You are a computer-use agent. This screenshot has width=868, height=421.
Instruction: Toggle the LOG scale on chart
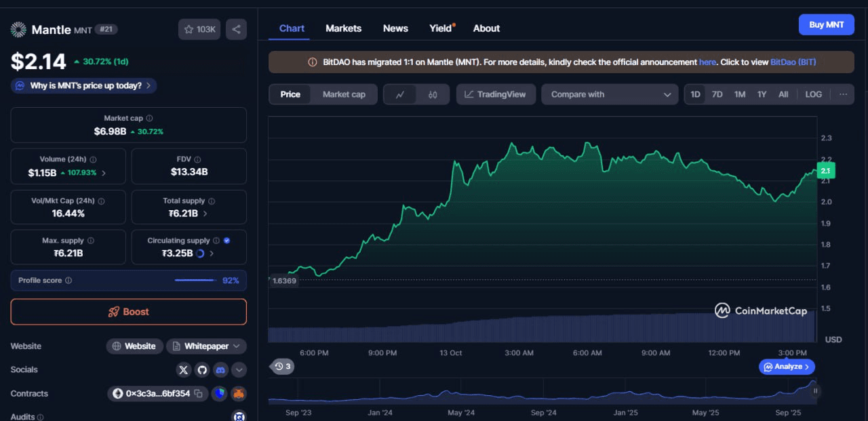point(813,94)
